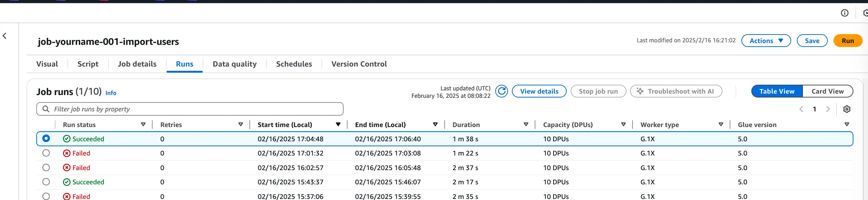Click the search magnifier icon in the filter box
This screenshot has height=200, width=868.
46,109
